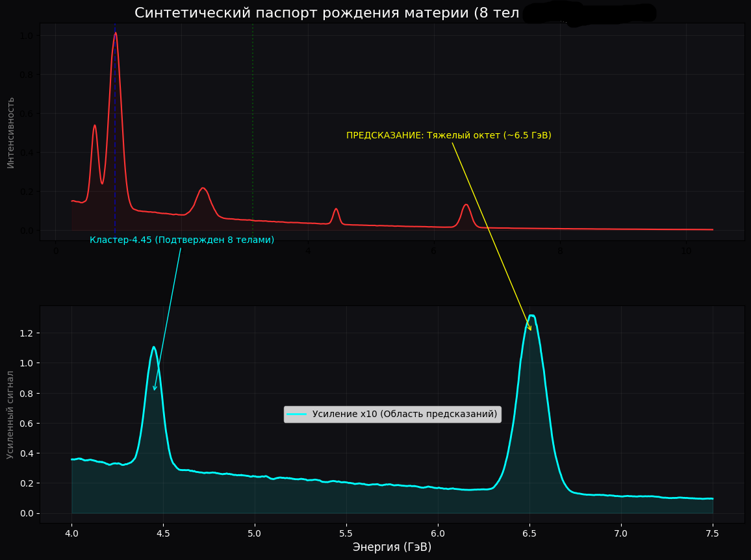Click the cyan line sample in the legend
Viewport: 751px width, 560px height.
tap(296, 414)
